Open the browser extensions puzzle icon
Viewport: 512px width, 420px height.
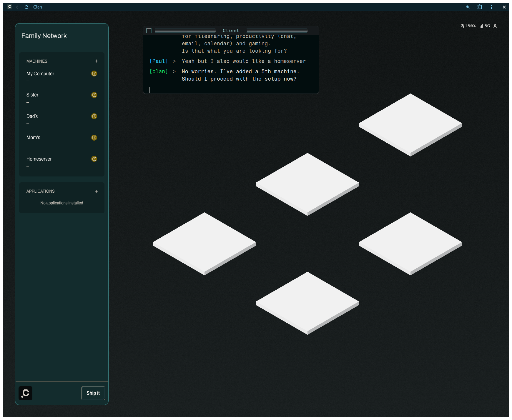pyautogui.click(x=480, y=7)
